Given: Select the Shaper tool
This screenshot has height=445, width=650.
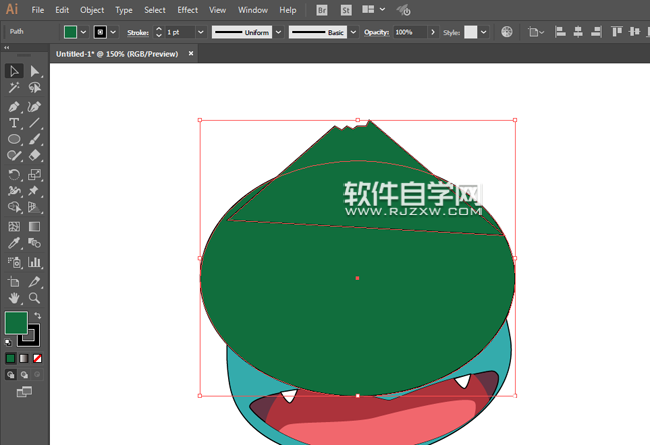Looking at the screenshot, I should 14,156.
